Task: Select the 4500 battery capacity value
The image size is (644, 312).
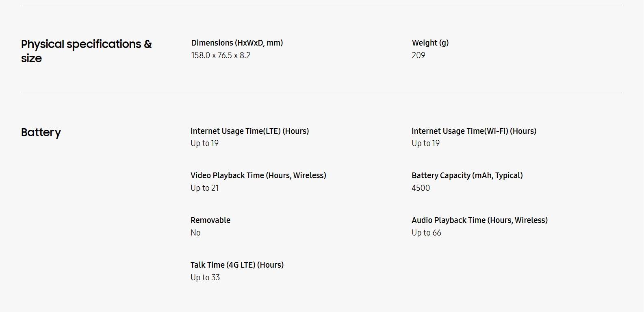Action: click(421, 188)
